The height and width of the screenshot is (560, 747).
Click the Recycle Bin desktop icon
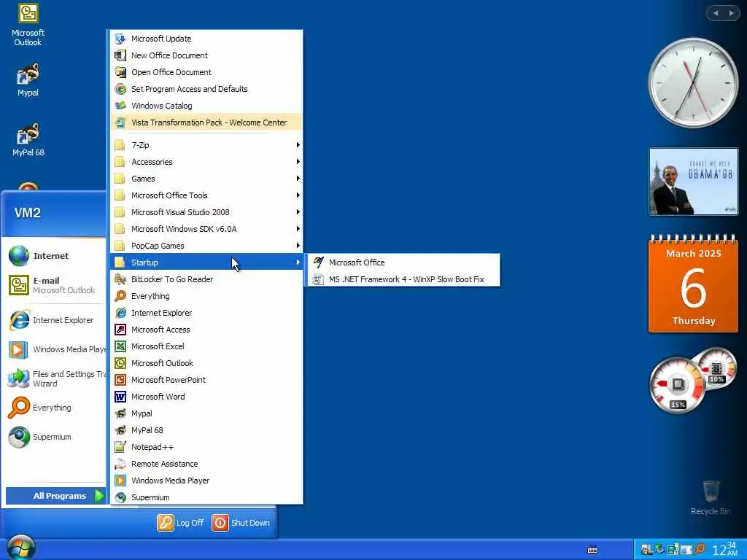(x=711, y=498)
